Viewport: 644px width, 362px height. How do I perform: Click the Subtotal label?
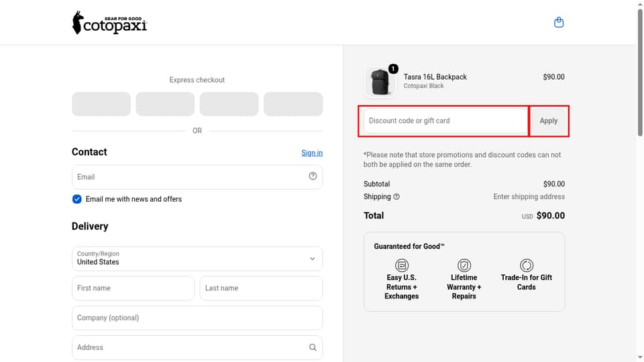point(376,184)
